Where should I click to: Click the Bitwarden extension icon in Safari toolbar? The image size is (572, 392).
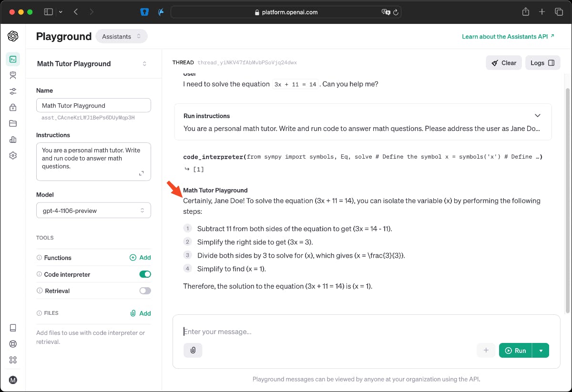(144, 12)
